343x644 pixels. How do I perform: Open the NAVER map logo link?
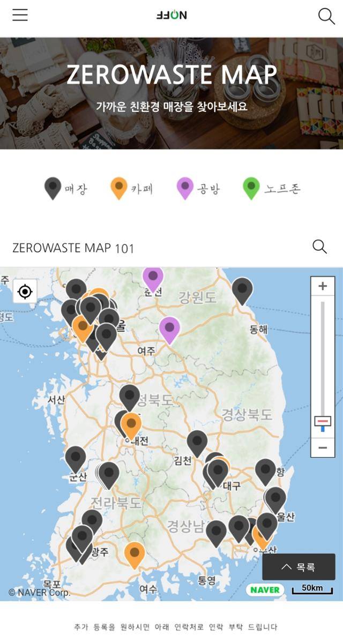[265, 589]
